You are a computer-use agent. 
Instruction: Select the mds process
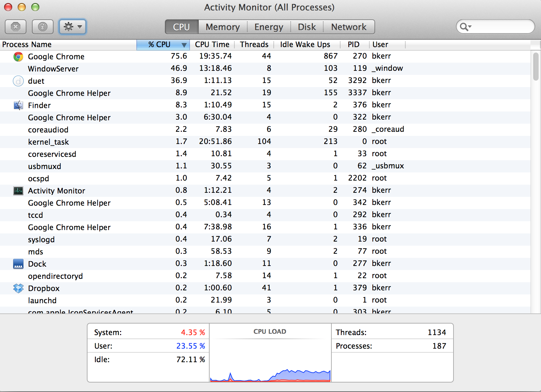pos(265,252)
